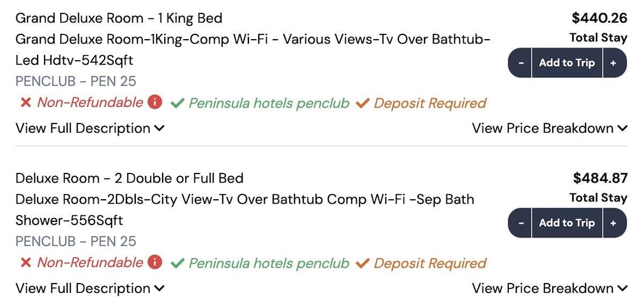The height and width of the screenshot is (304, 644).
Task: Show price breakdown for $484.87 room
Action: [550, 288]
